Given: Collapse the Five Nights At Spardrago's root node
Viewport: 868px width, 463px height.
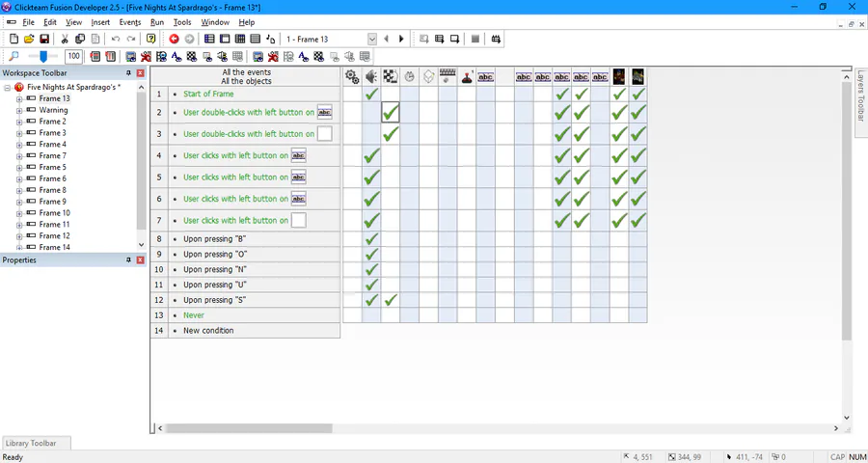Looking at the screenshot, I should point(8,88).
